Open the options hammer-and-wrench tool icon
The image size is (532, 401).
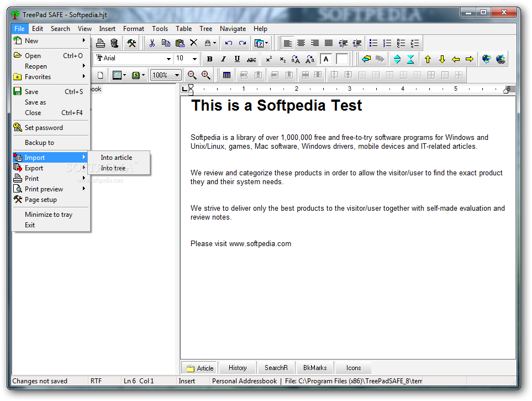tap(131, 43)
